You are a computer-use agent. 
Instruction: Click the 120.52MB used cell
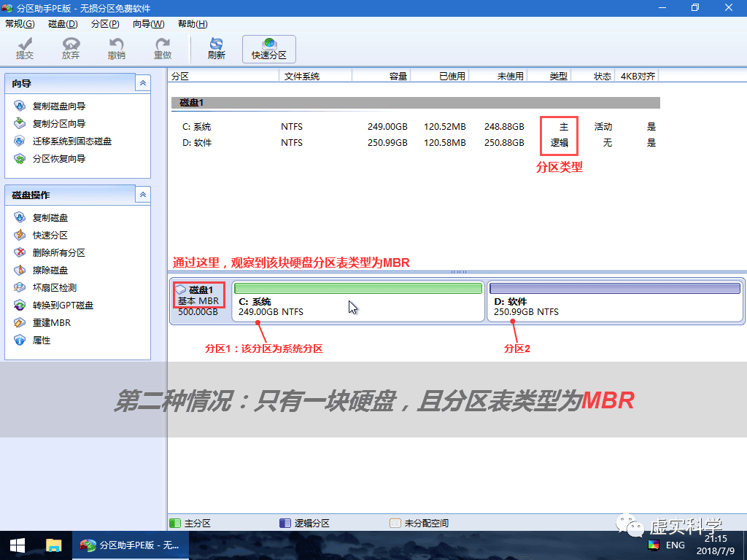coord(445,127)
